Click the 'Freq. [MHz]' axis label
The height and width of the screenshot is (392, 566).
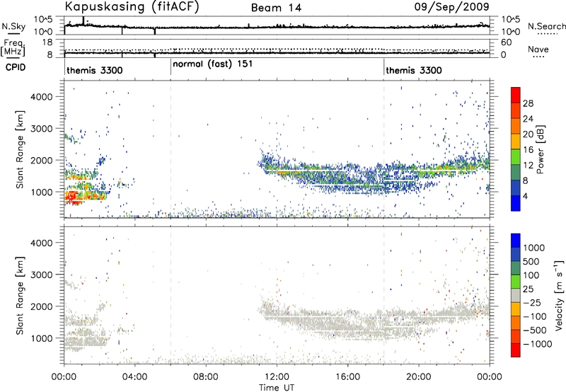[13, 48]
